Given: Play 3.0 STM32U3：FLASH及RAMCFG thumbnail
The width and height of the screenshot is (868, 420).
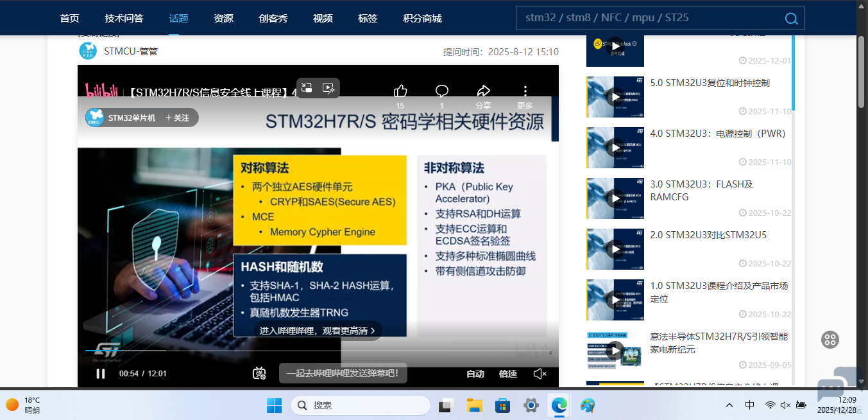Looking at the screenshot, I should tap(615, 198).
